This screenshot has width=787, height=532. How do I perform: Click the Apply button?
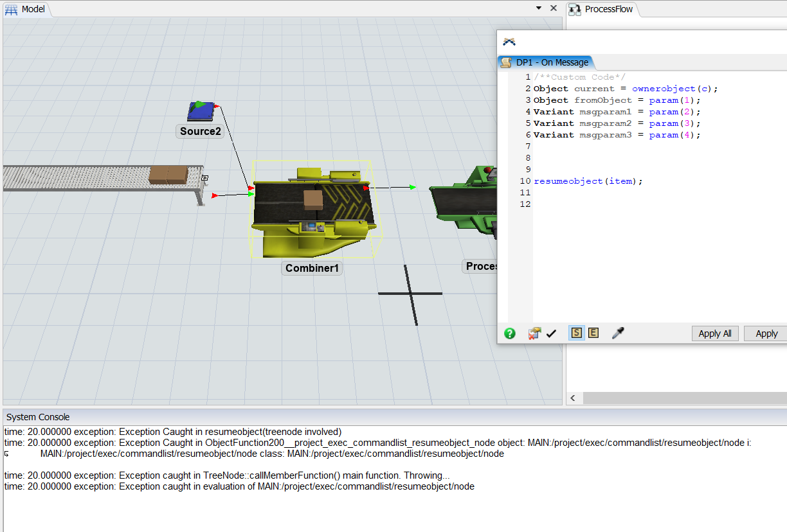click(766, 333)
